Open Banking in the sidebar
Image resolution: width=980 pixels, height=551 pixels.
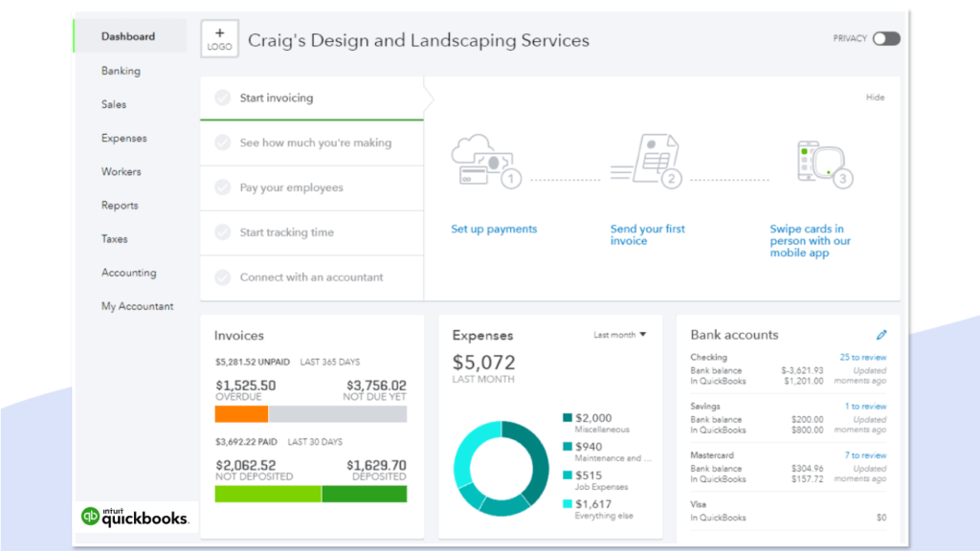[121, 71]
